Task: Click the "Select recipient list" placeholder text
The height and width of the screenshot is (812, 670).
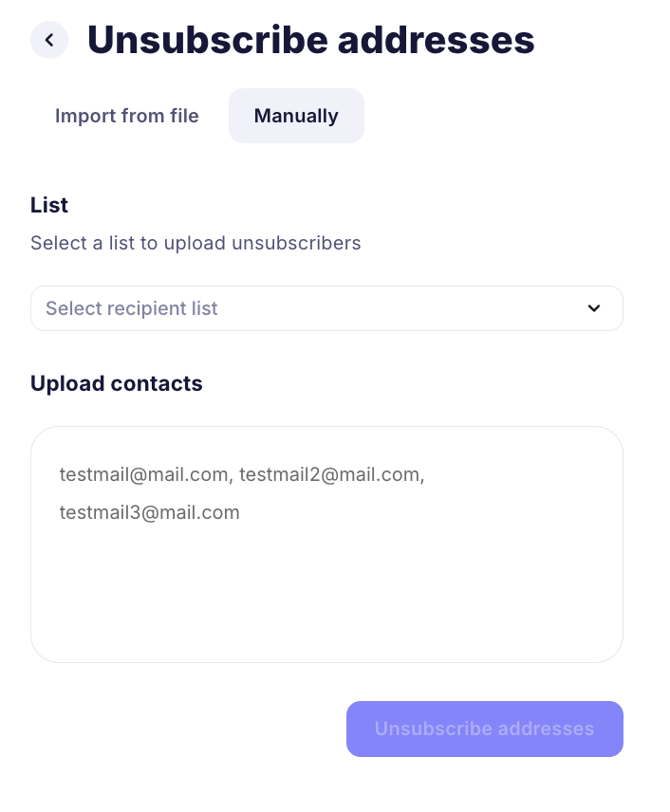Action: [132, 308]
